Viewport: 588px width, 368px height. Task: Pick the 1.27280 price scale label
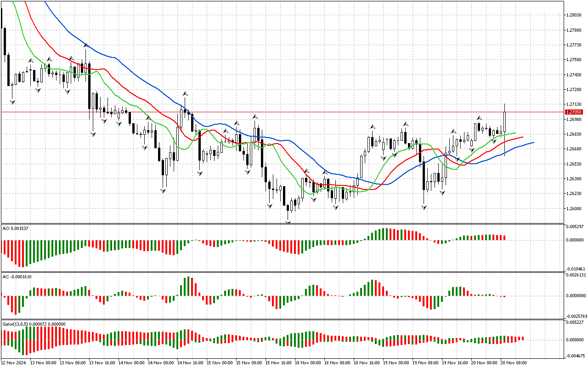[x=575, y=89]
